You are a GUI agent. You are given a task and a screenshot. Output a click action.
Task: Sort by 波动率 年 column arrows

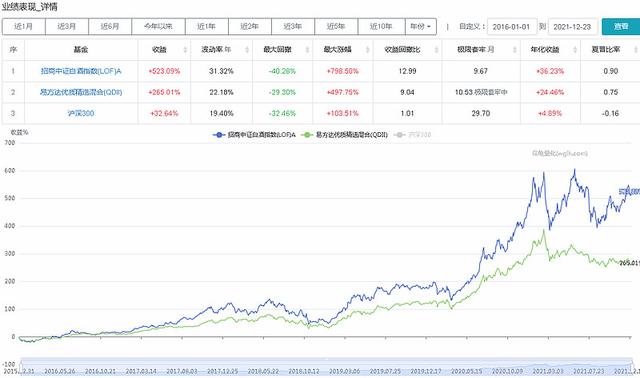pos(247,50)
